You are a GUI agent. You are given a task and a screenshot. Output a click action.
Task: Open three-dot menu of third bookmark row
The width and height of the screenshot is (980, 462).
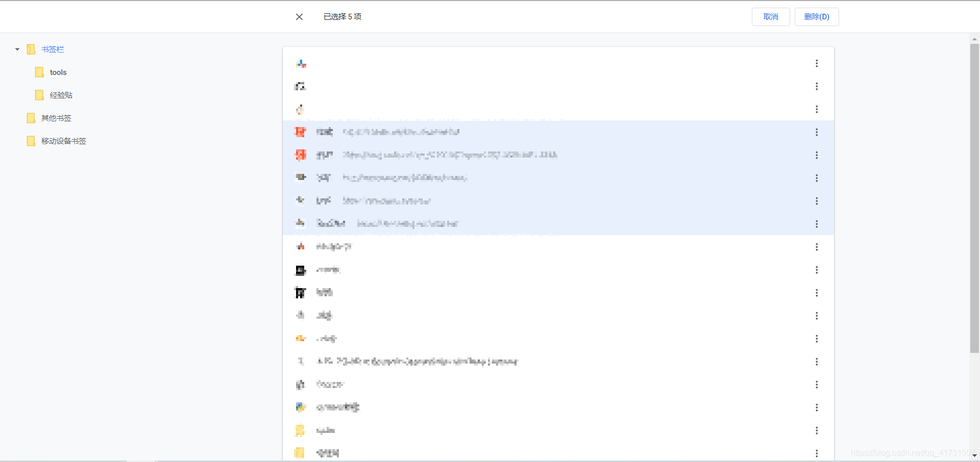817,109
